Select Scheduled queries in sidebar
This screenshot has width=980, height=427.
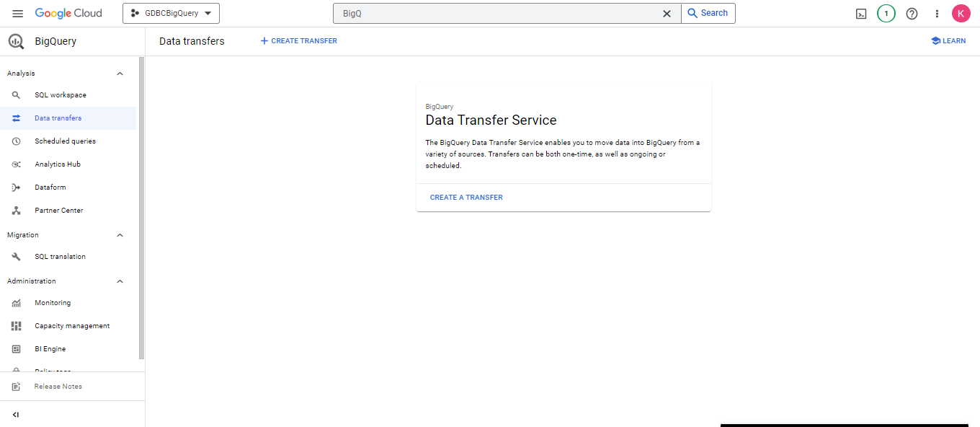coord(65,141)
